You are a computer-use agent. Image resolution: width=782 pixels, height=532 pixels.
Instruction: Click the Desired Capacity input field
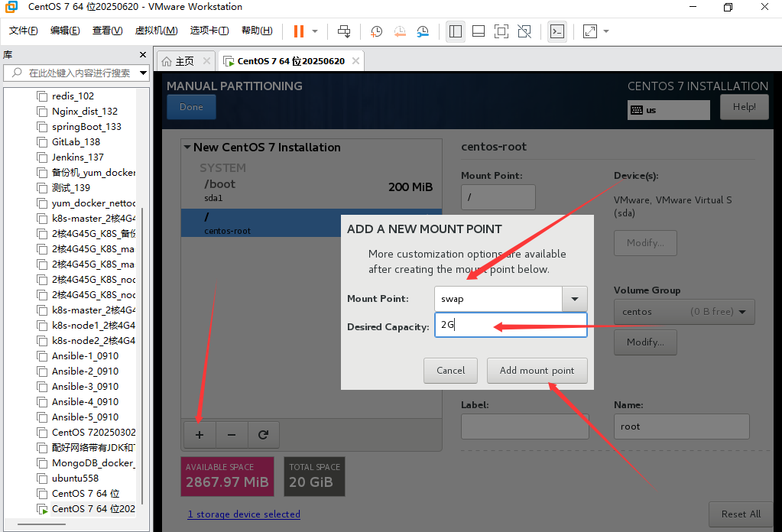pos(497,325)
